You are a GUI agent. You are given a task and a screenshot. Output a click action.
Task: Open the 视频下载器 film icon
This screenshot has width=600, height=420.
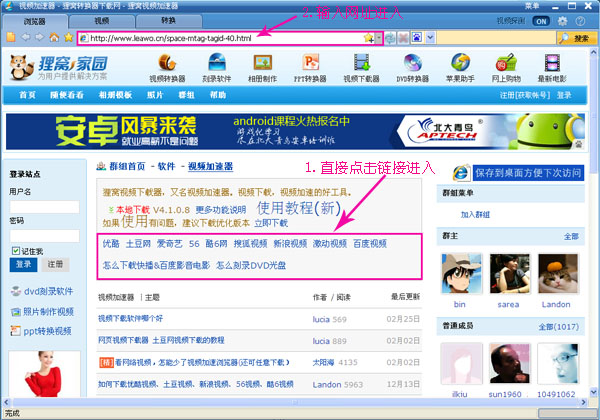pyautogui.click(x=361, y=62)
